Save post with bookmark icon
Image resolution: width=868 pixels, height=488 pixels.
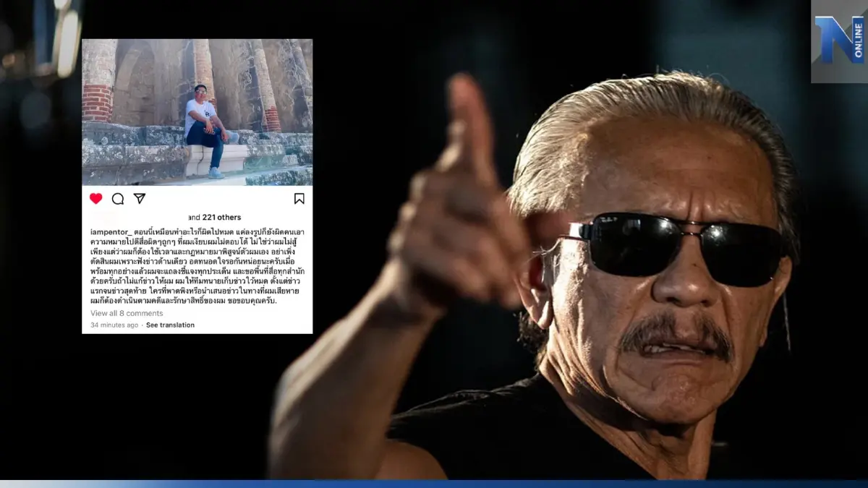click(299, 199)
